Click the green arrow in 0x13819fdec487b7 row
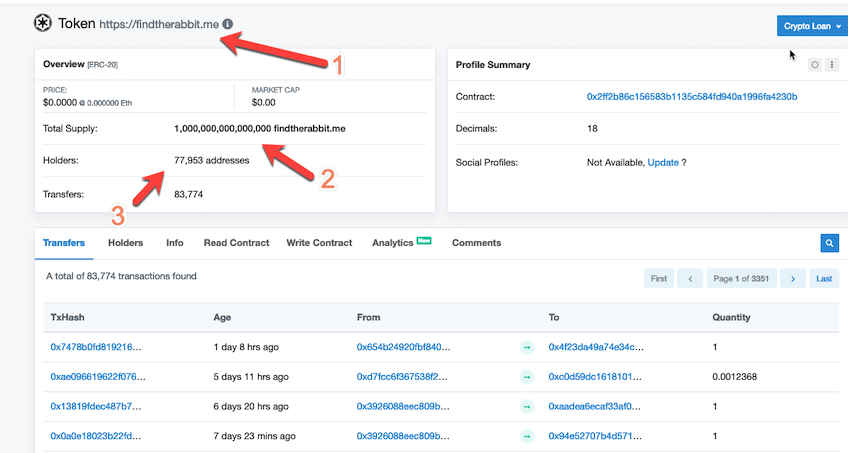 (x=527, y=407)
